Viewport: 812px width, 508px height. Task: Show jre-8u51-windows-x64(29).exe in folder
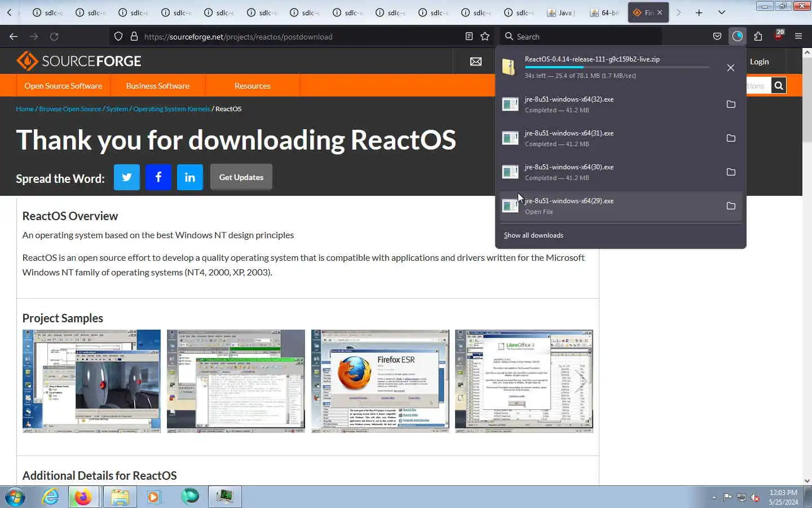tap(731, 206)
